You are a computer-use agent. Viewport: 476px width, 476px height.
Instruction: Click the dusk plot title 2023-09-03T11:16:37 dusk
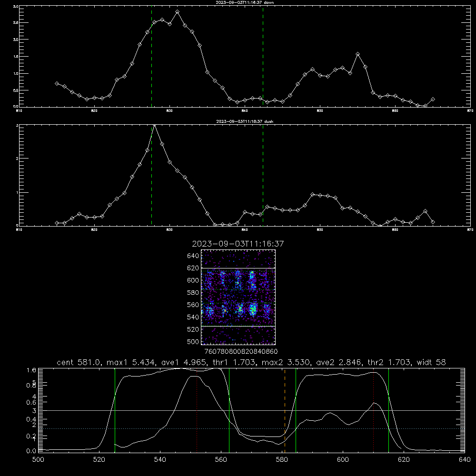click(245, 121)
